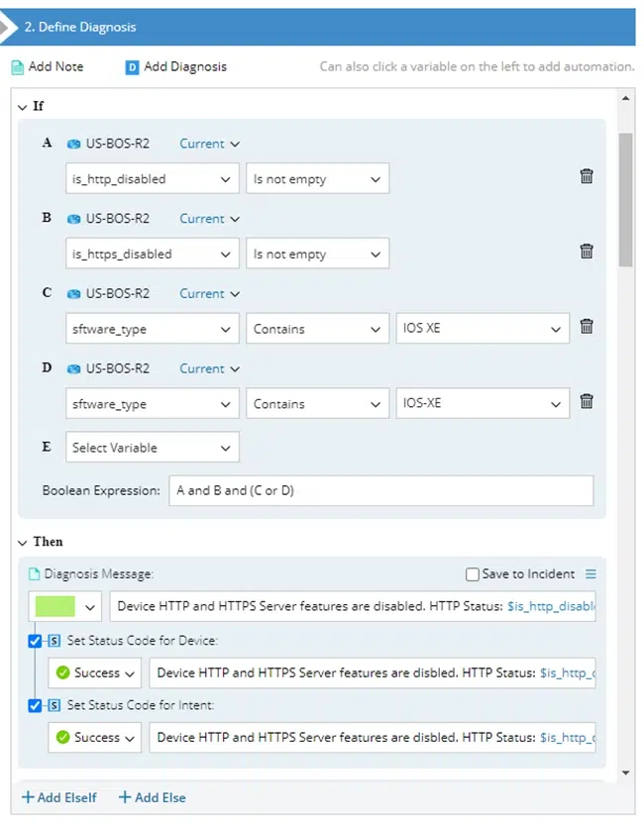644x823 pixels.
Task: Click the device icon next to US-BOS-R2 in row D
Action: pos(73,368)
